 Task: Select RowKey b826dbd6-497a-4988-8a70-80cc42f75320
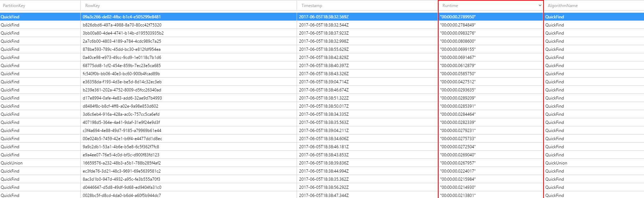click(122, 25)
